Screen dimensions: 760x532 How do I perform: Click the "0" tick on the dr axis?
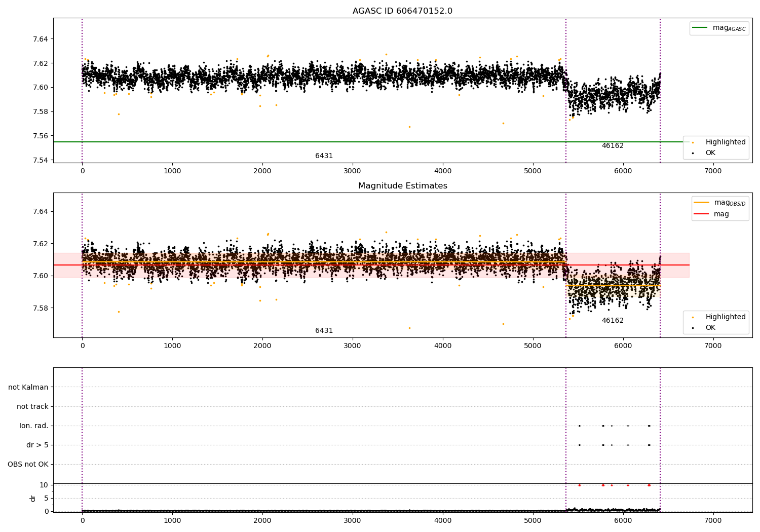(46, 511)
